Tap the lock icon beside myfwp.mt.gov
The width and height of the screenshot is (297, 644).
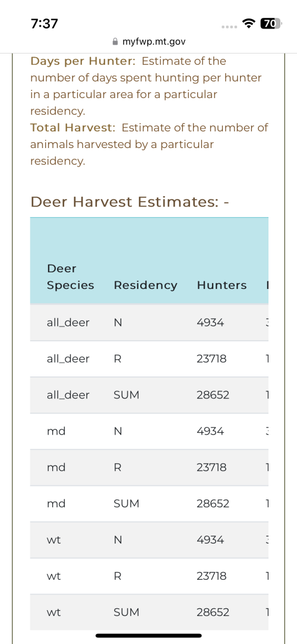pos(115,42)
